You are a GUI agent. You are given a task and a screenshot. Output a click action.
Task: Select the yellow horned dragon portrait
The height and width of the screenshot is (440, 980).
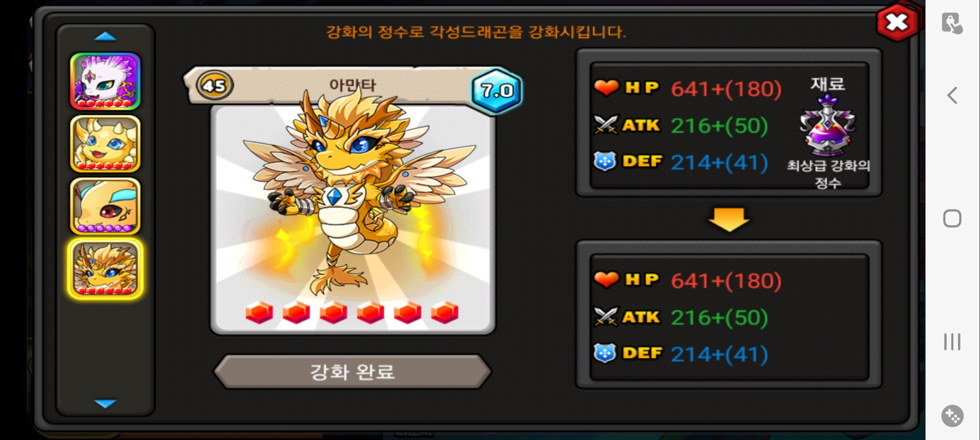coord(105,144)
